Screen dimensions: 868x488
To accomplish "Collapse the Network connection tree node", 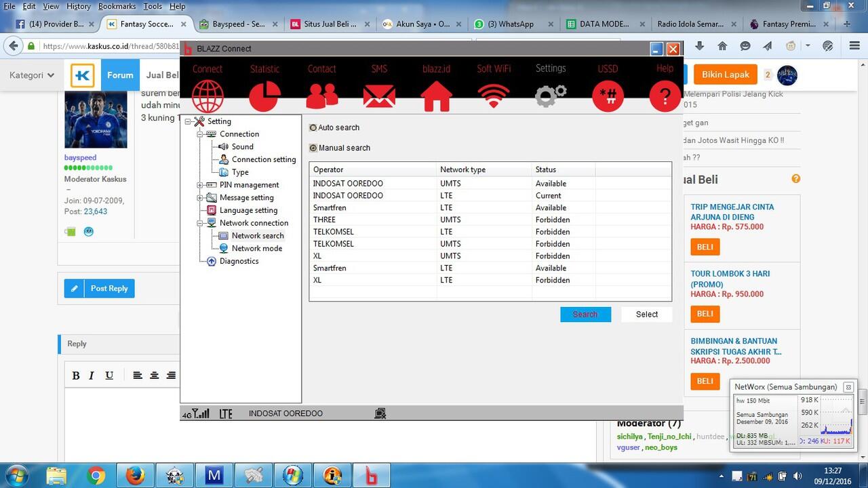I will (x=200, y=223).
